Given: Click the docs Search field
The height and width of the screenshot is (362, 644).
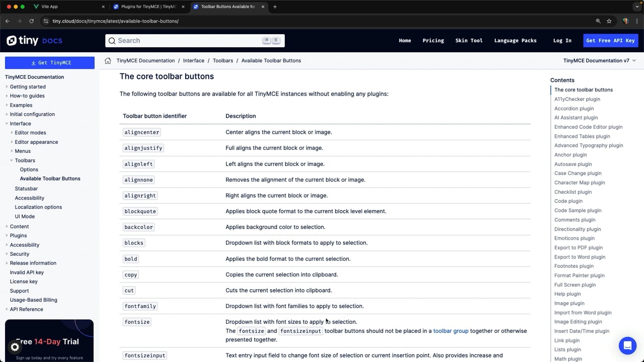Looking at the screenshot, I should point(195,41).
